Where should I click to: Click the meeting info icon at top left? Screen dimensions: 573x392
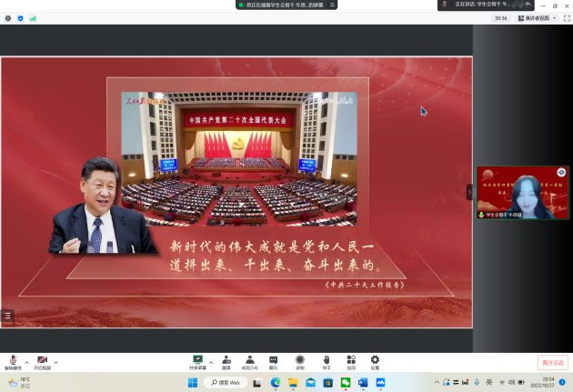(x=8, y=18)
